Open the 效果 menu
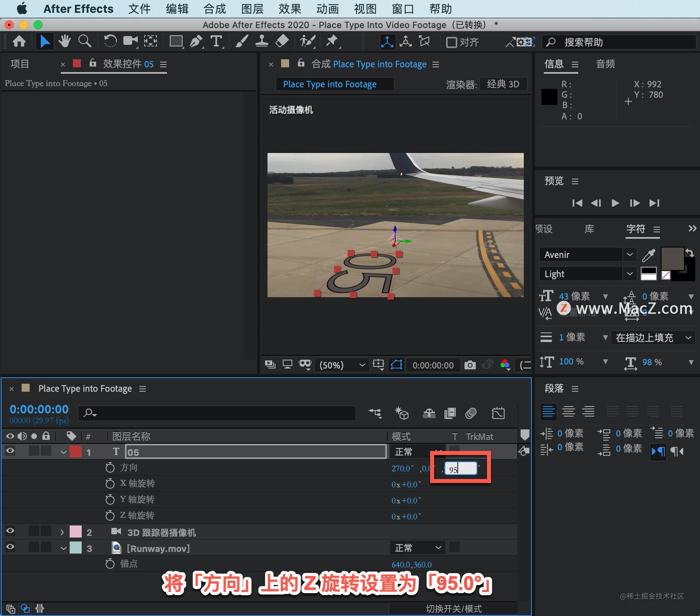Image resolution: width=700 pixels, height=616 pixels. [x=290, y=9]
